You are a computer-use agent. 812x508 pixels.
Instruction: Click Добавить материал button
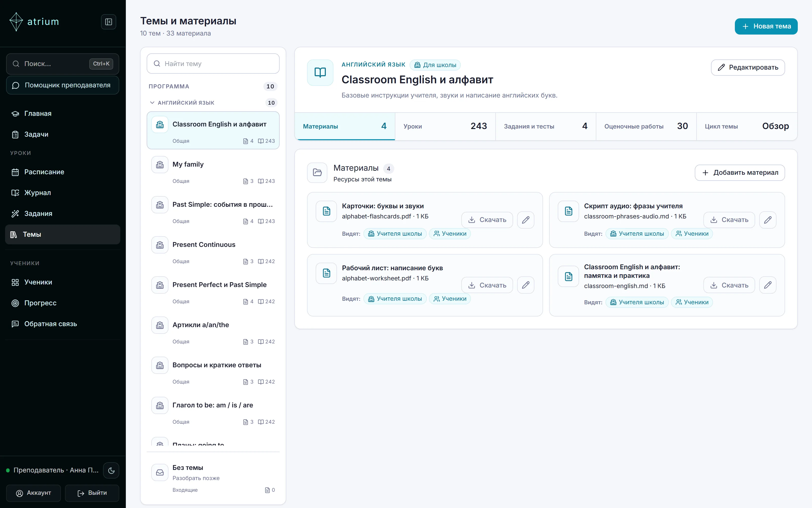coord(739,173)
